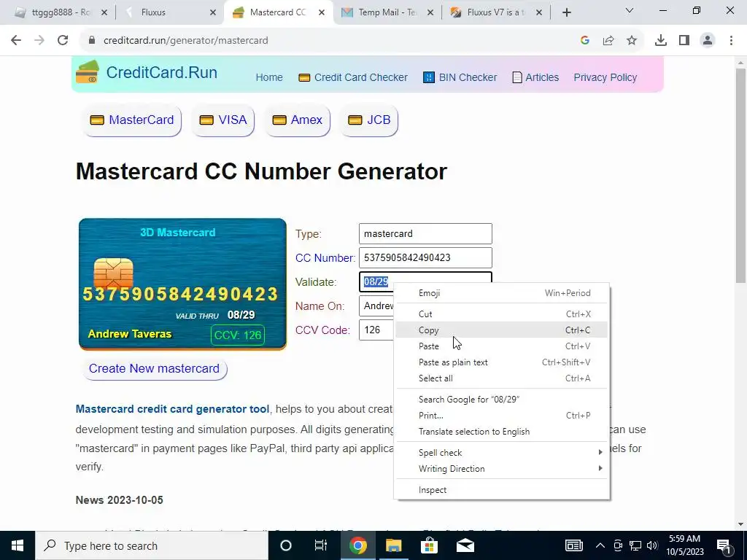This screenshot has height=560, width=747.
Task: Click the CCV Code field with 126
Action: point(377,330)
